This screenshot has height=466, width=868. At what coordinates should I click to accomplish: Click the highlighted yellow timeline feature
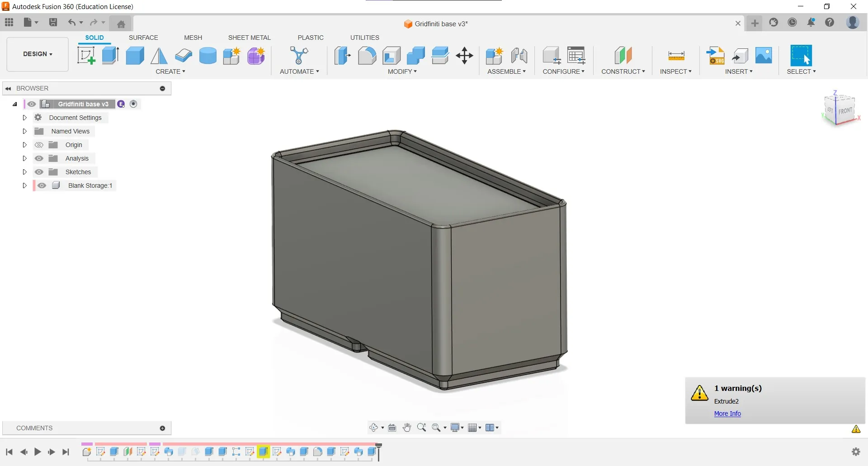[264, 452]
